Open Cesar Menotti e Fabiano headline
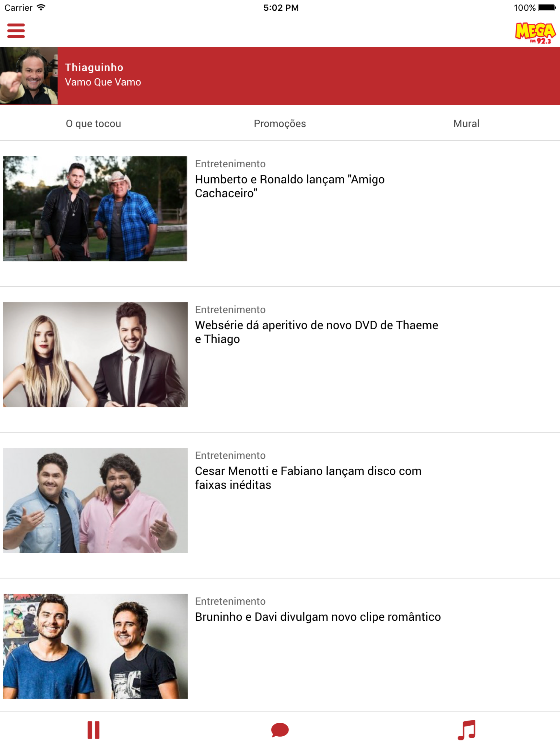 pyautogui.click(x=308, y=478)
